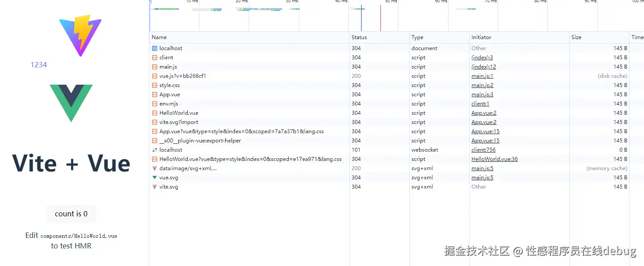
Task: Open the main.js:1 initiator link
Action: 482,76
